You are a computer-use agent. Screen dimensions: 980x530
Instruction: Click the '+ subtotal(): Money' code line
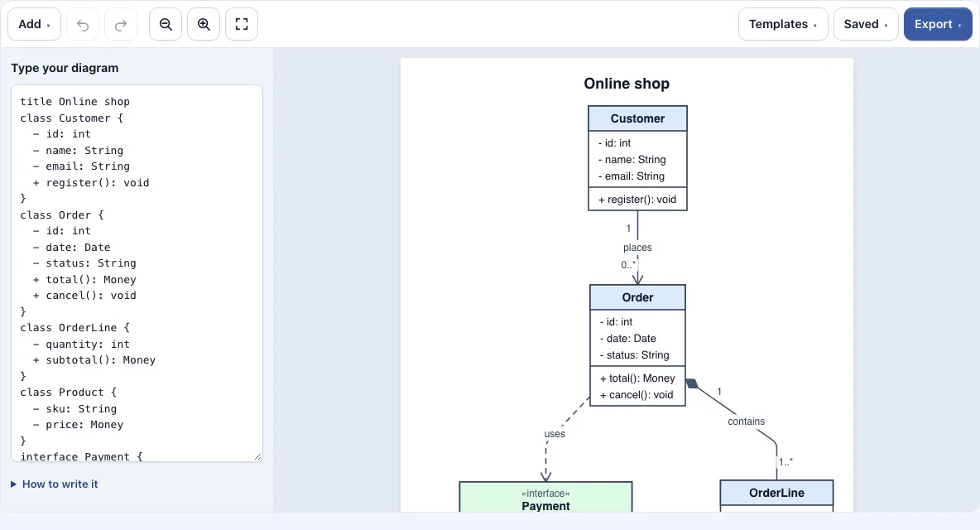(94, 360)
